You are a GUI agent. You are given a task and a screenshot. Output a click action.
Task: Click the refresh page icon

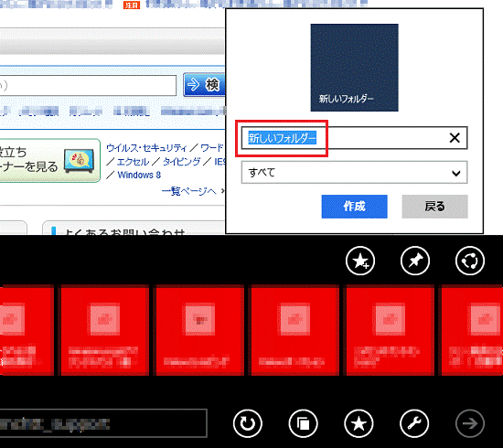click(x=247, y=423)
